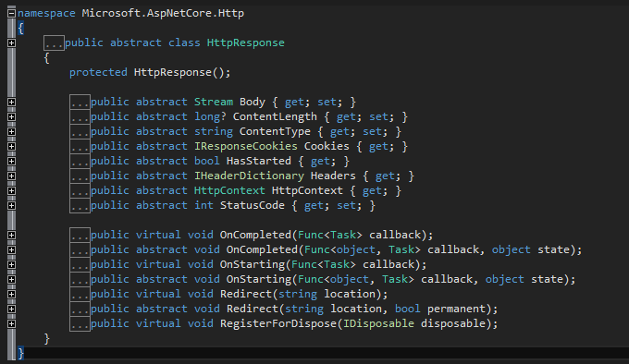This screenshot has width=629, height=364.
Task: Click the namespace keyword
Action: (46, 13)
